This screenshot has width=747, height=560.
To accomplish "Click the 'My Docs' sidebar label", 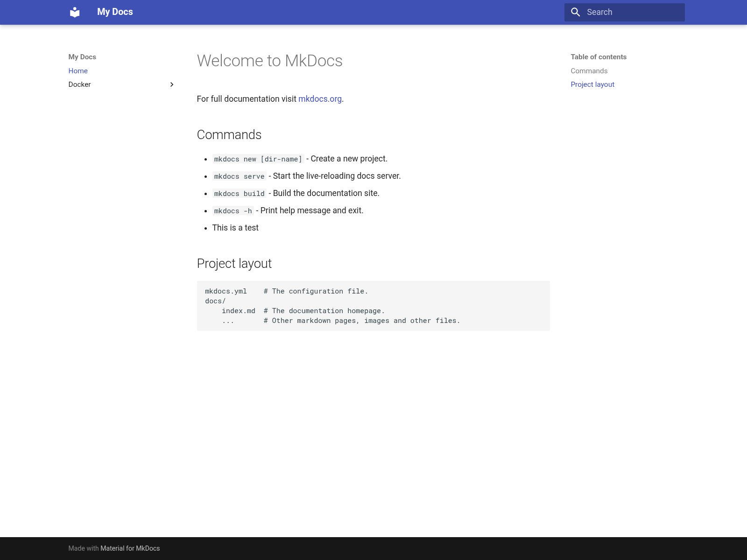I will (x=82, y=57).
